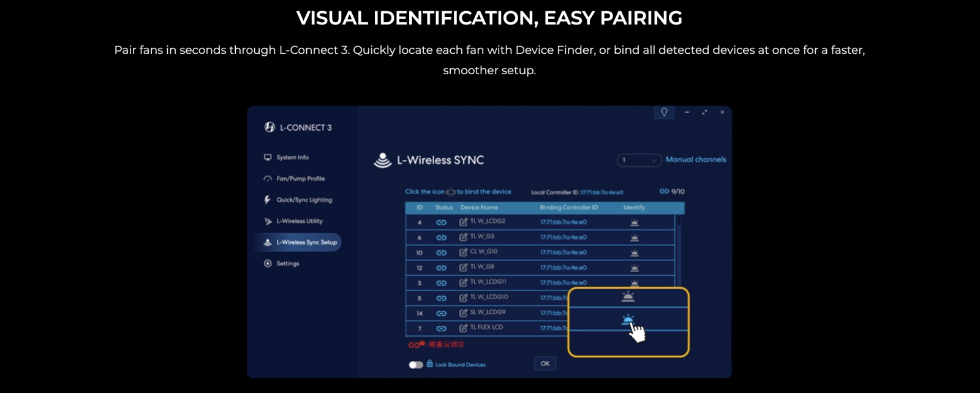The height and width of the screenshot is (393, 980).
Task: Go to Quick/Sync Lighting
Action: point(298,200)
